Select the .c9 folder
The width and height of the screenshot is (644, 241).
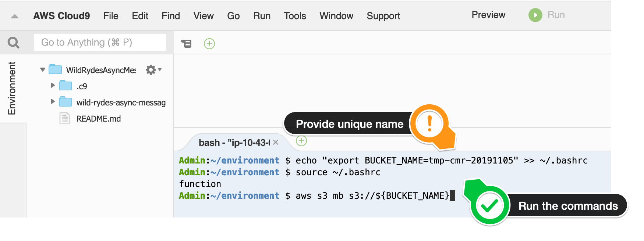pos(82,86)
